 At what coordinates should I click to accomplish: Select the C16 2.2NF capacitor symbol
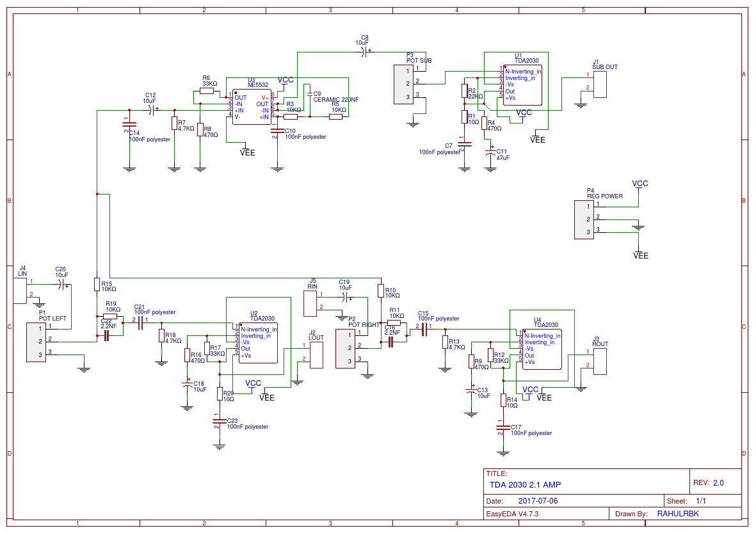pos(391,342)
